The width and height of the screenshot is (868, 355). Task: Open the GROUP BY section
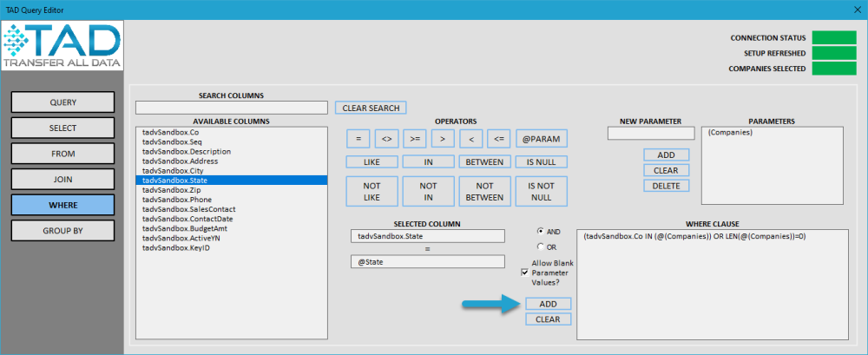coord(63,230)
